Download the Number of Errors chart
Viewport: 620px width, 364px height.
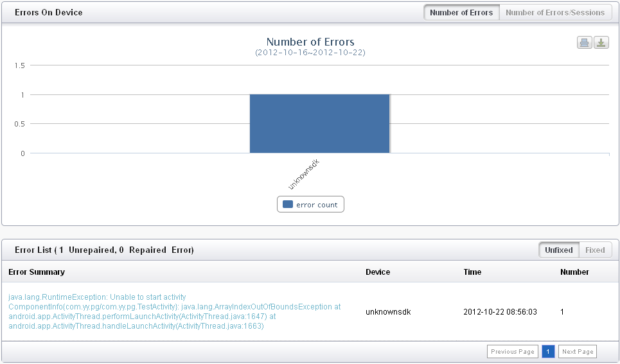point(601,42)
